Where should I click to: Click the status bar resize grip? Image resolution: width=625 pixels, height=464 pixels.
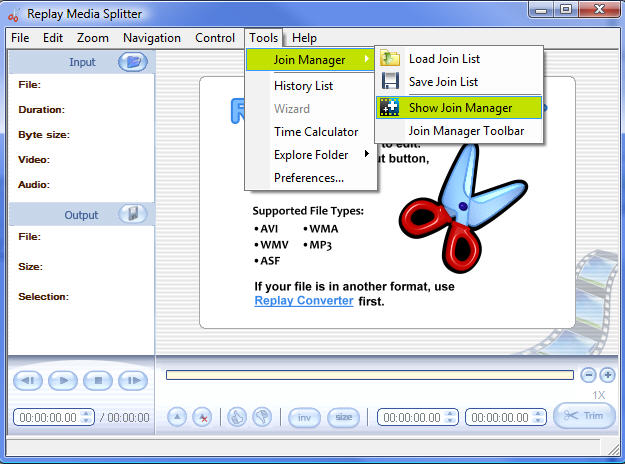[613, 449]
